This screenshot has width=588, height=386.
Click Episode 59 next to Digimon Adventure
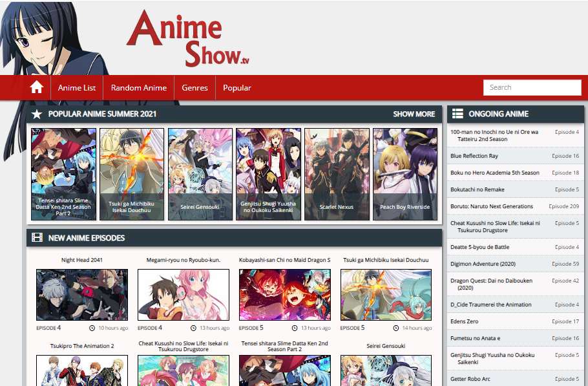[x=565, y=264]
